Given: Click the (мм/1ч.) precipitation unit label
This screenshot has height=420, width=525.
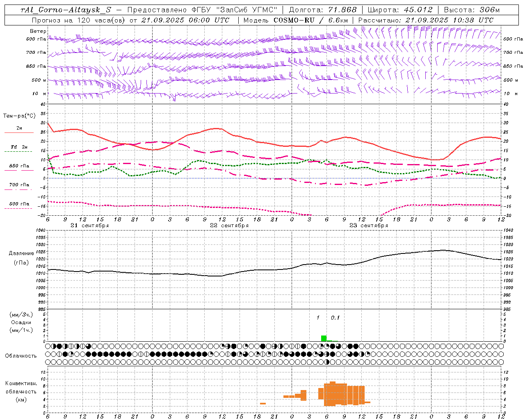Looking at the screenshot, I should 21,330.
